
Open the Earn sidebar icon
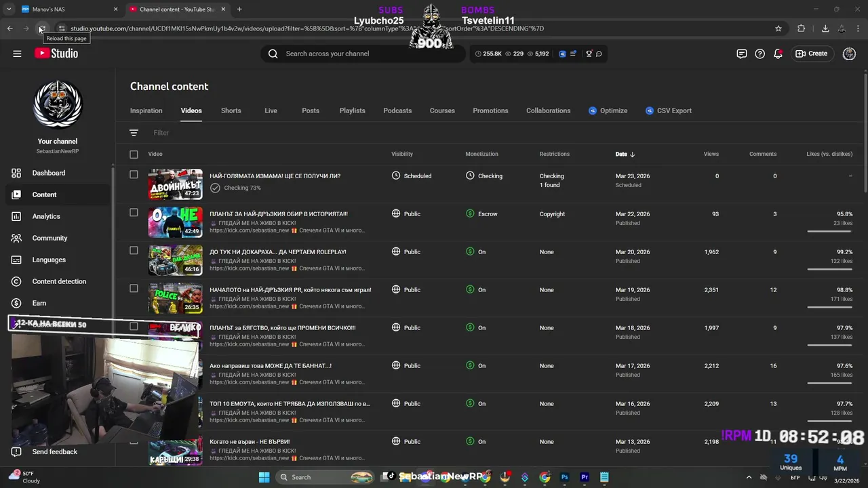16,303
